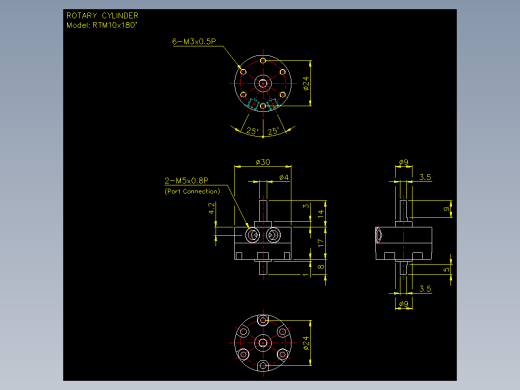
Task: Select the 4.2 vertical dimension
Action: pyautogui.click(x=211, y=208)
